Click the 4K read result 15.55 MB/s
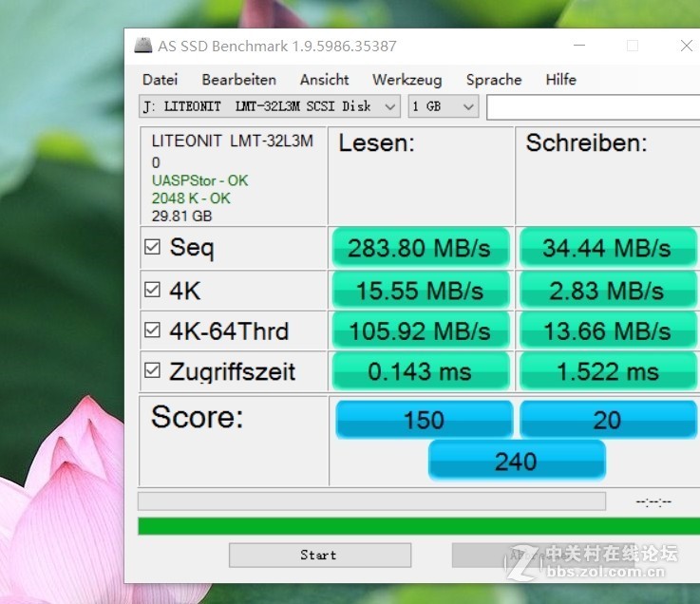Image resolution: width=700 pixels, height=604 pixels. [x=421, y=291]
